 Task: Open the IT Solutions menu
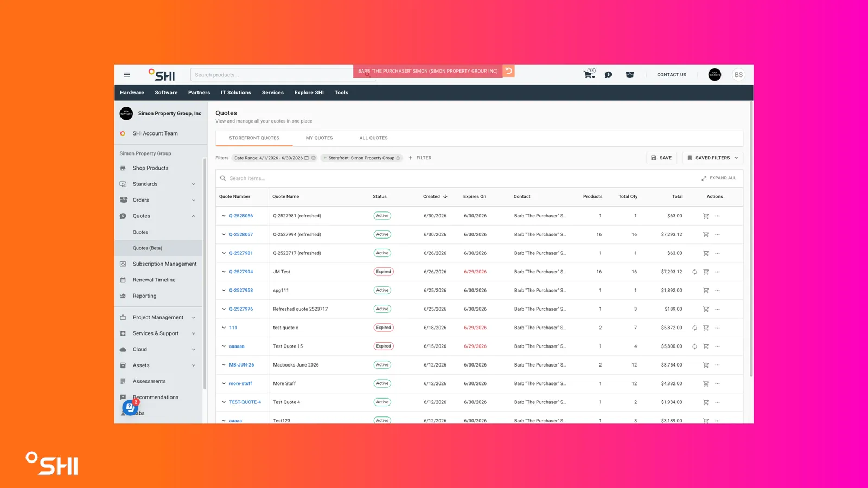[236, 93]
